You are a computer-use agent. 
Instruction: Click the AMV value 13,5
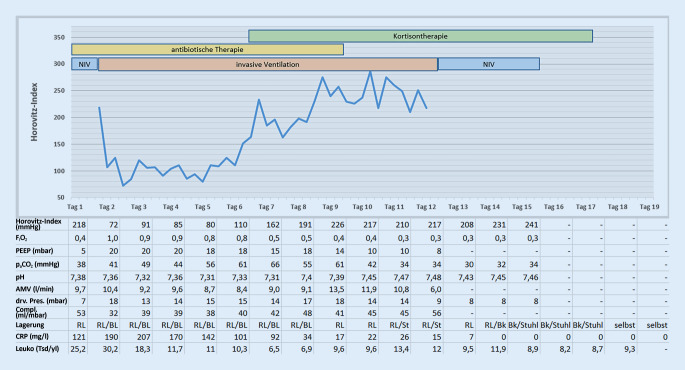pyautogui.click(x=337, y=289)
